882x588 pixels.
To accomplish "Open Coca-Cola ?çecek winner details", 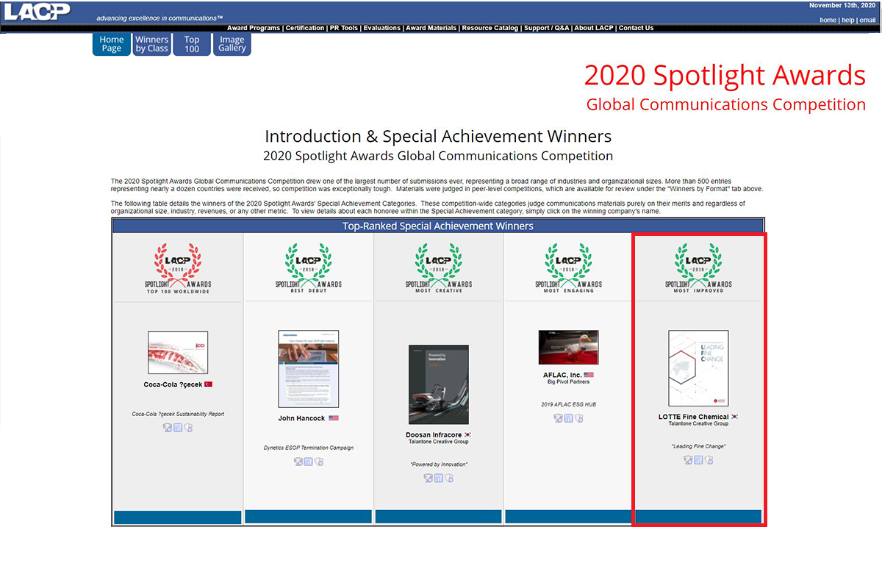I will click(x=173, y=384).
